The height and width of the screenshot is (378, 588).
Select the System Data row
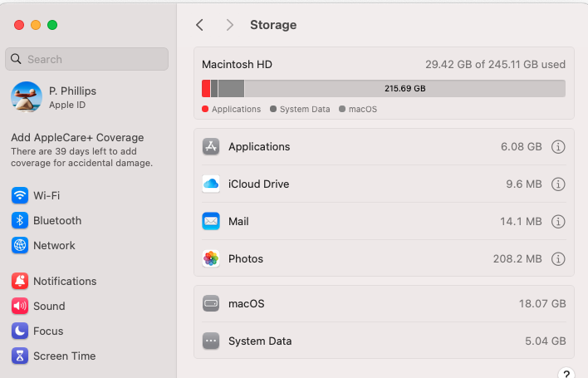[x=384, y=341]
